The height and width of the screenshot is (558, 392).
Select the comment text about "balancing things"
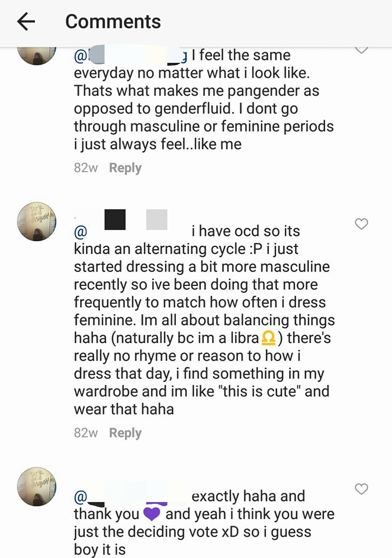204,320
